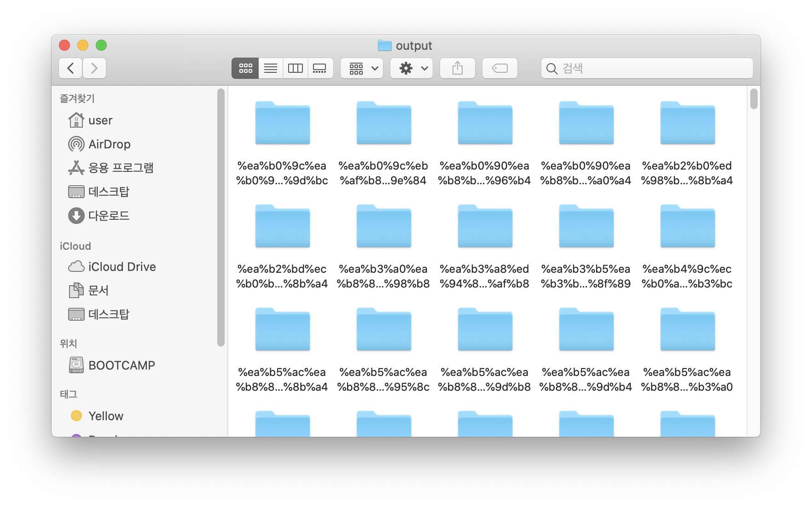Open 다운로드 in the sidebar
Screen dimensions: 812x505
[x=109, y=216]
